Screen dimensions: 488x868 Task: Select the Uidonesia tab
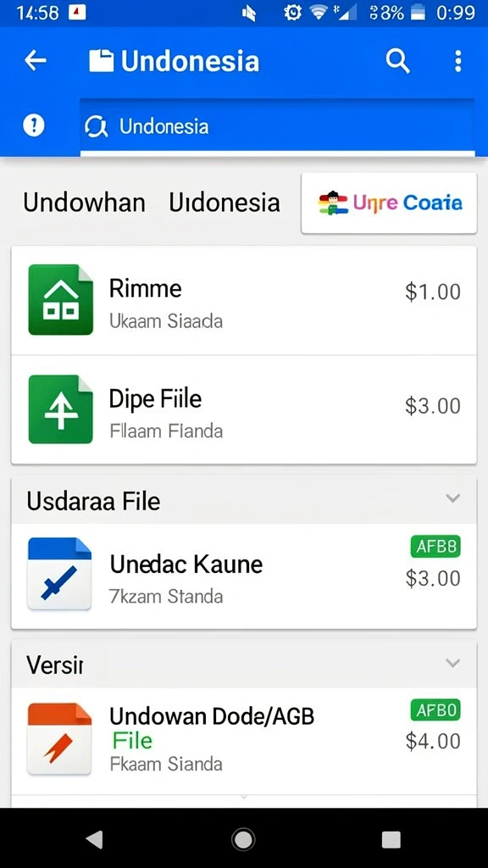tap(224, 203)
